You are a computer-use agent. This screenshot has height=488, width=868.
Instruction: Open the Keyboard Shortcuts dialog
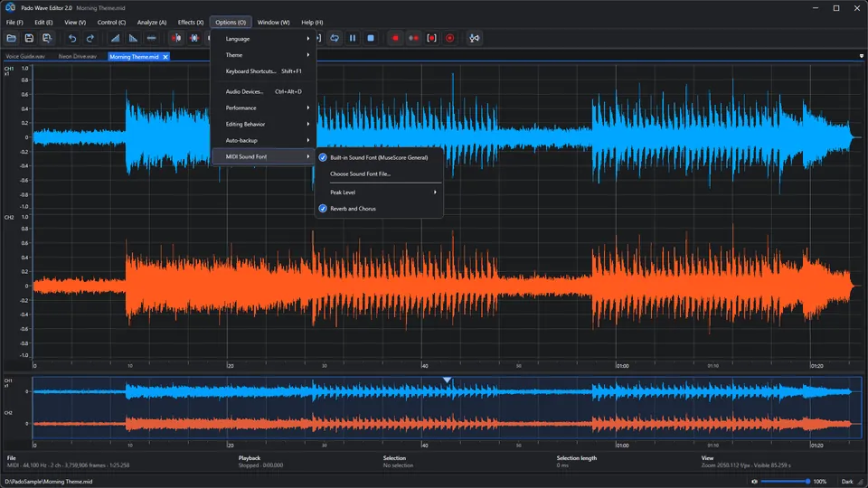click(x=263, y=71)
